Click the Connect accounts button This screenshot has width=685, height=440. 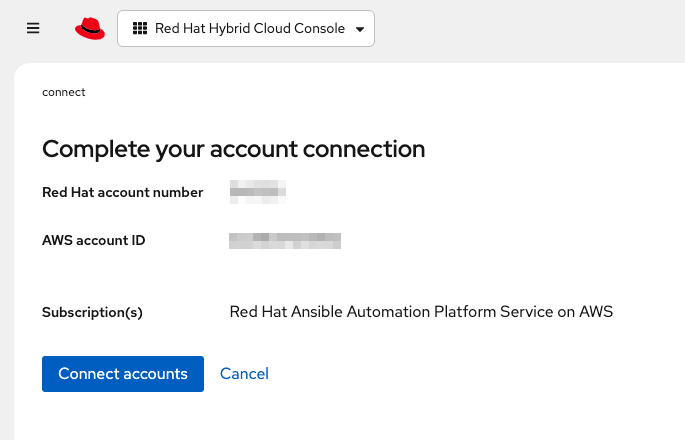(x=123, y=374)
